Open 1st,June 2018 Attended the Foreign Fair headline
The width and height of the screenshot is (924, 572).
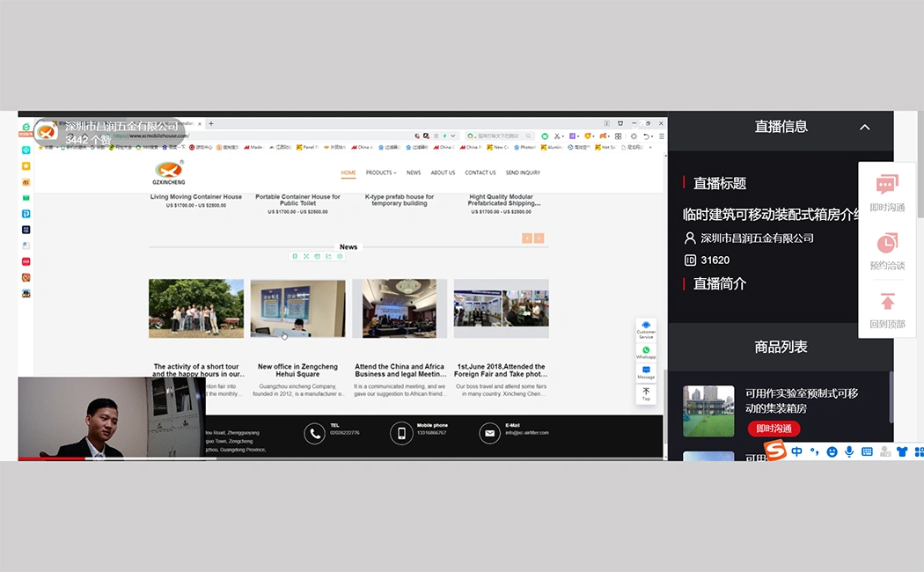[501, 370]
